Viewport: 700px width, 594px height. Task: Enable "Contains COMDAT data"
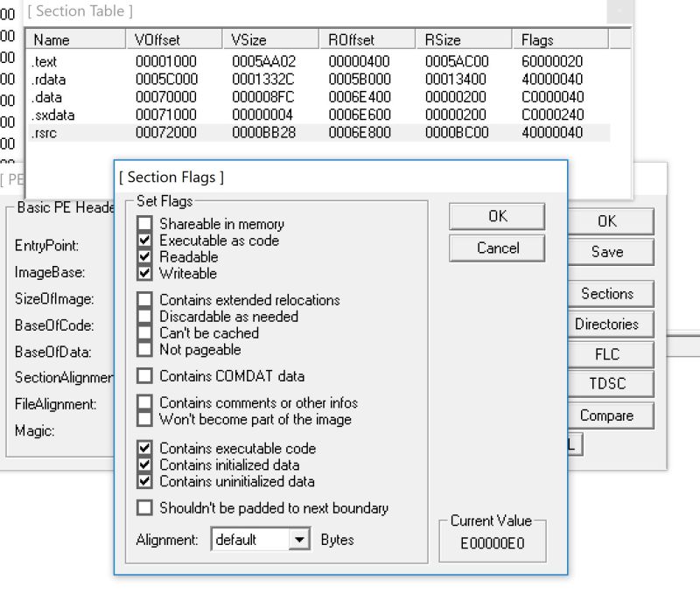pyautogui.click(x=145, y=374)
